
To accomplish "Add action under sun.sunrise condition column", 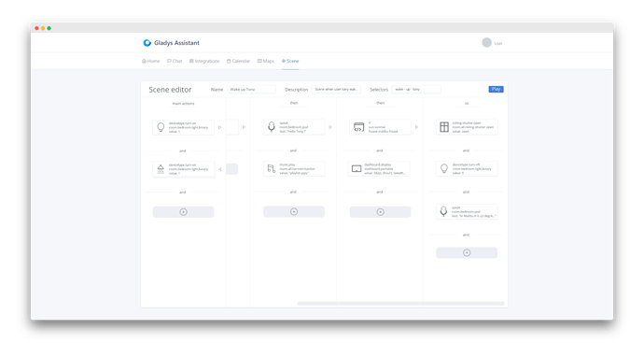I will (x=380, y=212).
